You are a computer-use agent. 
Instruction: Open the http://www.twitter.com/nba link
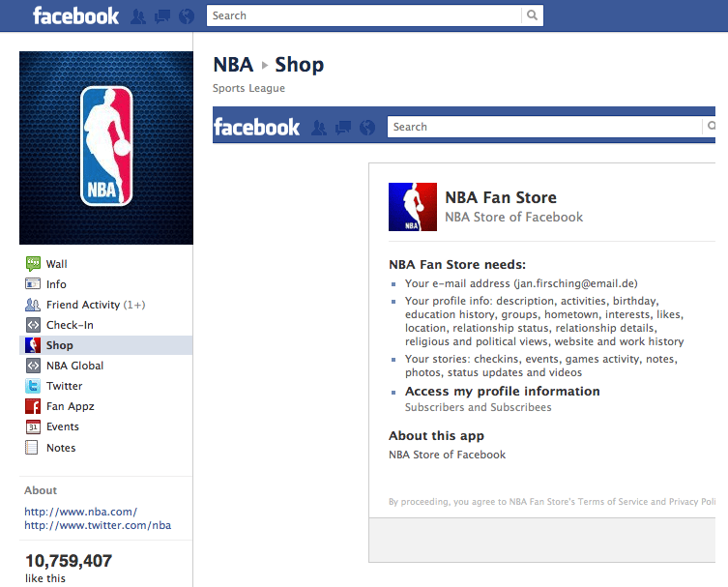[x=98, y=525]
